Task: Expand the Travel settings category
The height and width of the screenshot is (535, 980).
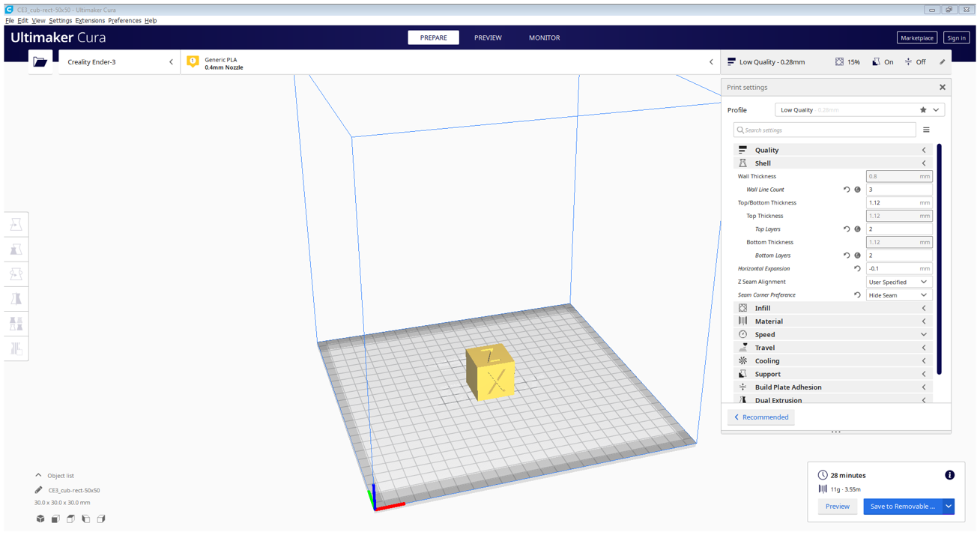Action: (x=833, y=348)
